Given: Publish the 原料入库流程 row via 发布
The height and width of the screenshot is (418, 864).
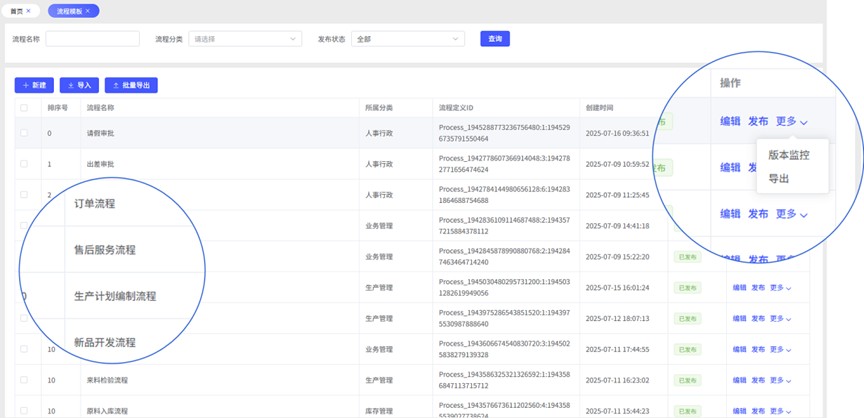Looking at the screenshot, I should (758, 411).
